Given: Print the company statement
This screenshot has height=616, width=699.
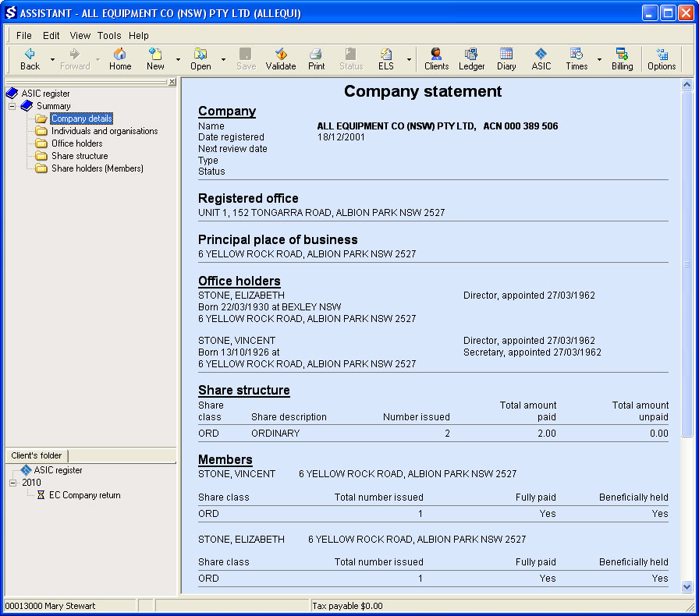Looking at the screenshot, I should pyautogui.click(x=317, y=59).
